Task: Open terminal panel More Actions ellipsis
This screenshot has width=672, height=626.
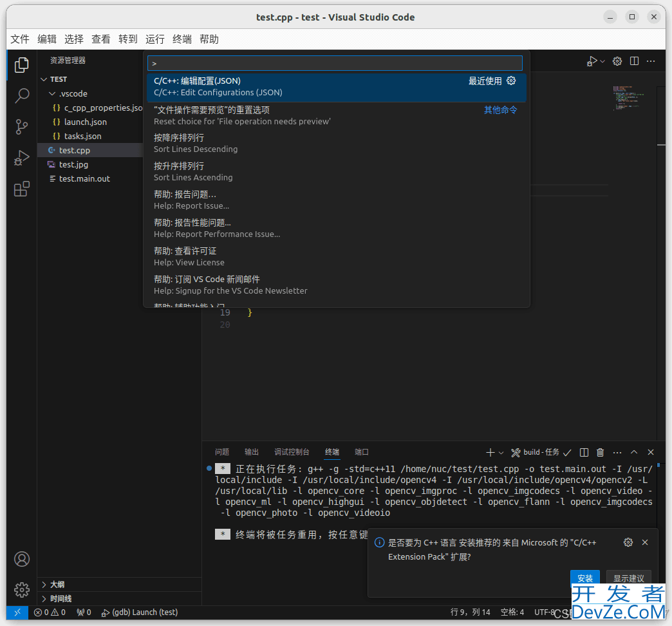Action: point(617,452)
